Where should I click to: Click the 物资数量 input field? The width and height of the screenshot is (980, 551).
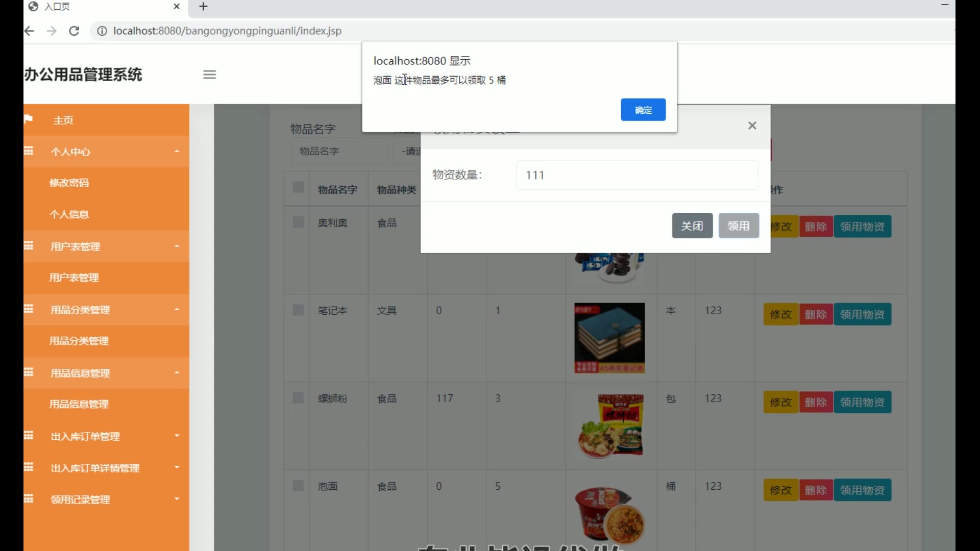click(636, 175)
